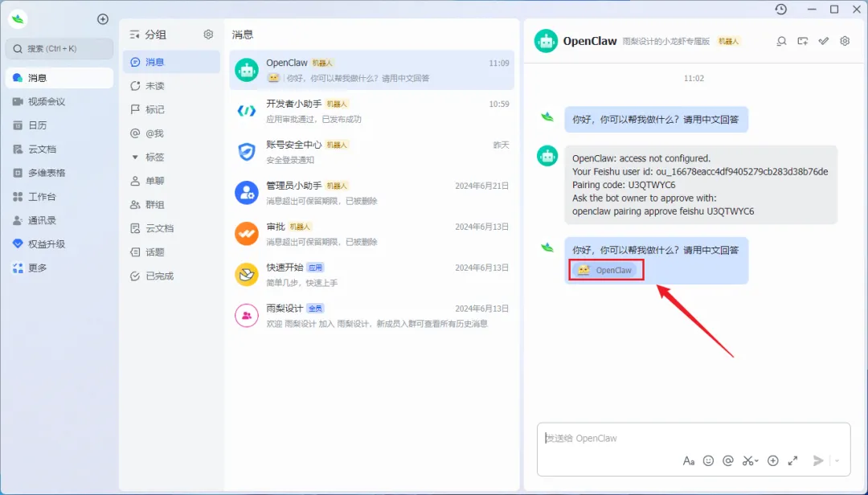Open the 账号安全中心 conversation
The image size is (868, 495).
(371, 152)
